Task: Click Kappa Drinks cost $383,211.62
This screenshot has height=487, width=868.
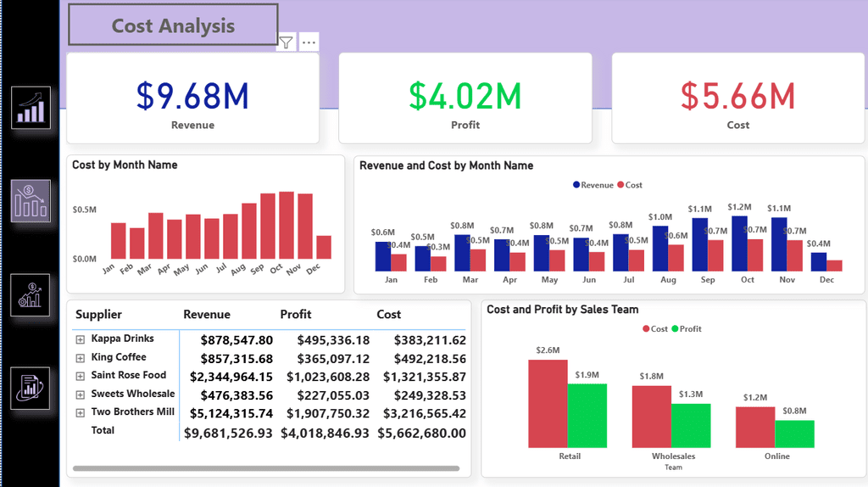Action: pyautogui.click(x=430, y=340)
